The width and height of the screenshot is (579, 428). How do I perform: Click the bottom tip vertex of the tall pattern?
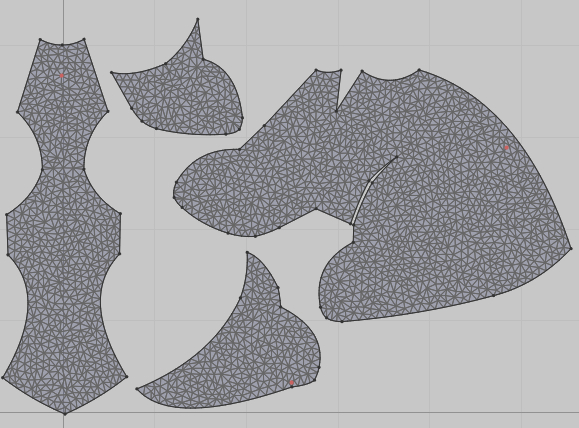pyautogui.click(x=65, y=414)
